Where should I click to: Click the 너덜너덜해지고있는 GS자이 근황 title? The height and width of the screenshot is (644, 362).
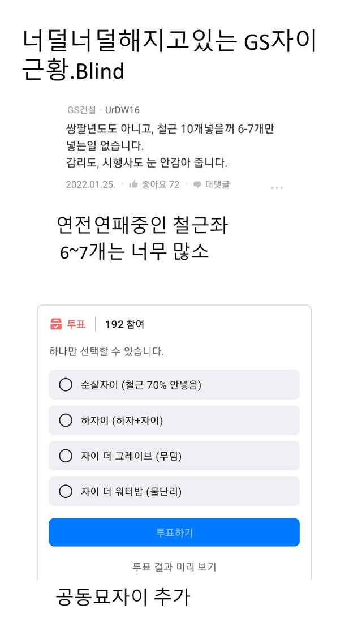(170, 55)
